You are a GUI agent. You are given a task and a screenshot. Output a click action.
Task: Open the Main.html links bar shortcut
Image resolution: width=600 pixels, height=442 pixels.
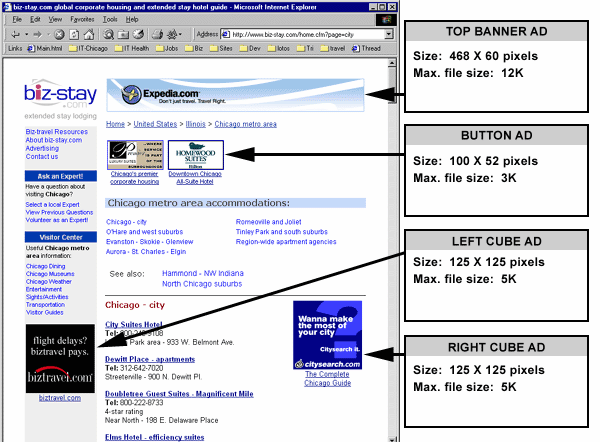coord(45,49)
